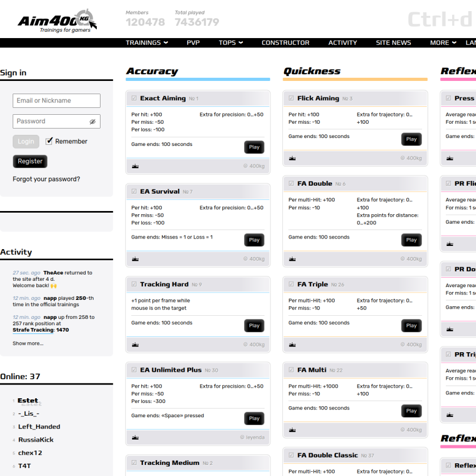
Task: Open the SITE NEWS menu item
Action: [393, 43]
